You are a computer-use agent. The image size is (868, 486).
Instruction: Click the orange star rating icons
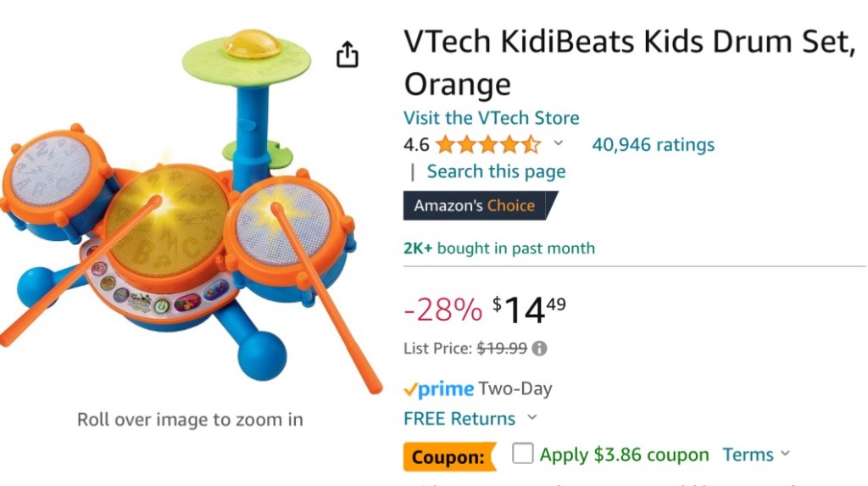tap(487, 145)
